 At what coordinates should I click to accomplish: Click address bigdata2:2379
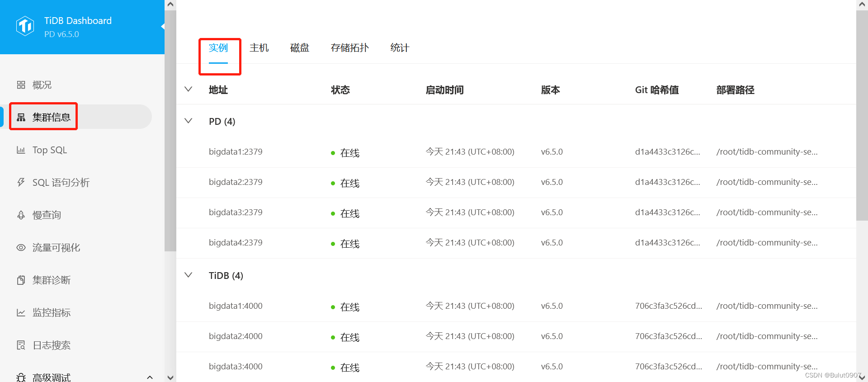pyautogui.click(x=236, y=182)
